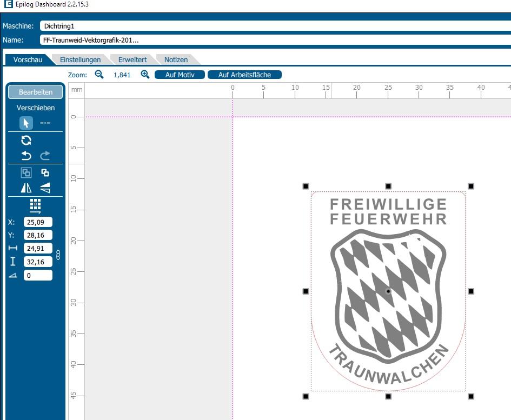Screen dimensions: 511x420
Task: Click the Bearbeiten button
Action: pos(36,92)
